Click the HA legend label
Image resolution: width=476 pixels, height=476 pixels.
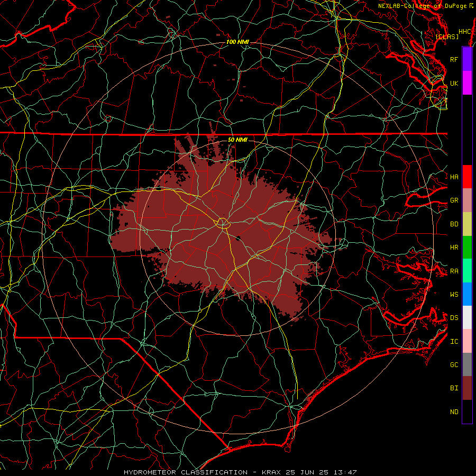pos(454,177)
